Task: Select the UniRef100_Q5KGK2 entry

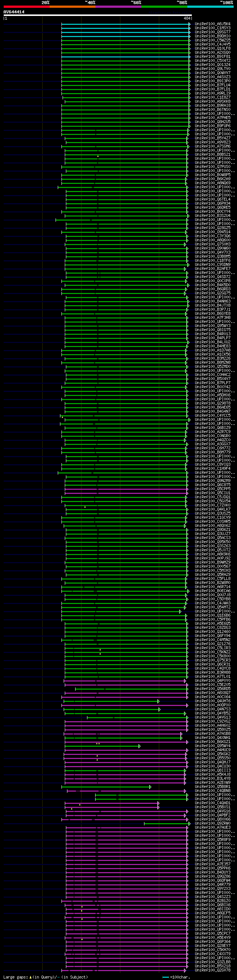Action: pos(213,754)
